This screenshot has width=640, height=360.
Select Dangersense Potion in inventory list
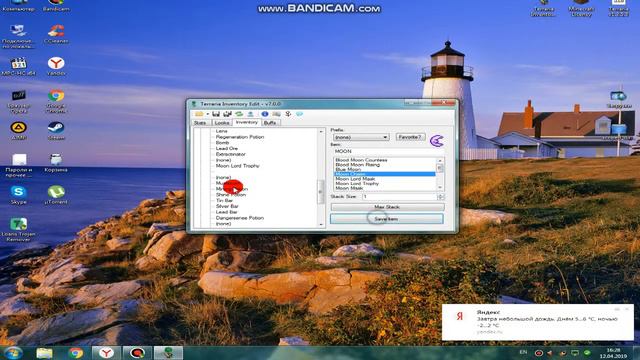tap(240, 218)
